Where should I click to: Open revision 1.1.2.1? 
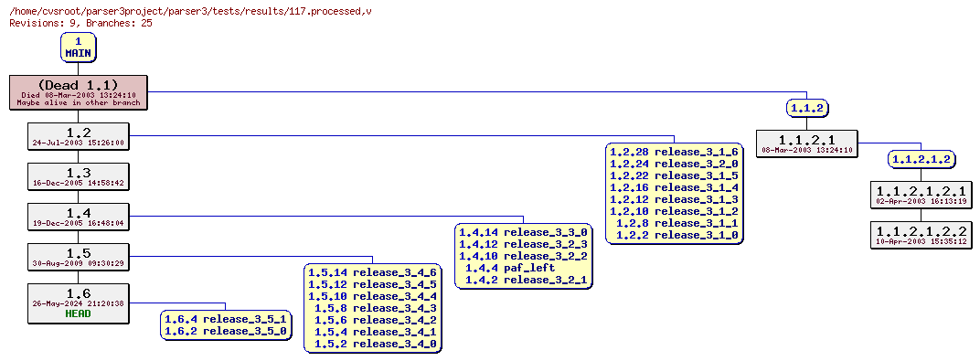point(807,143)
